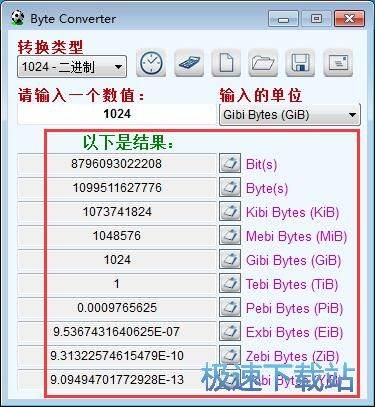Click the open folder icon

(263, 63)
